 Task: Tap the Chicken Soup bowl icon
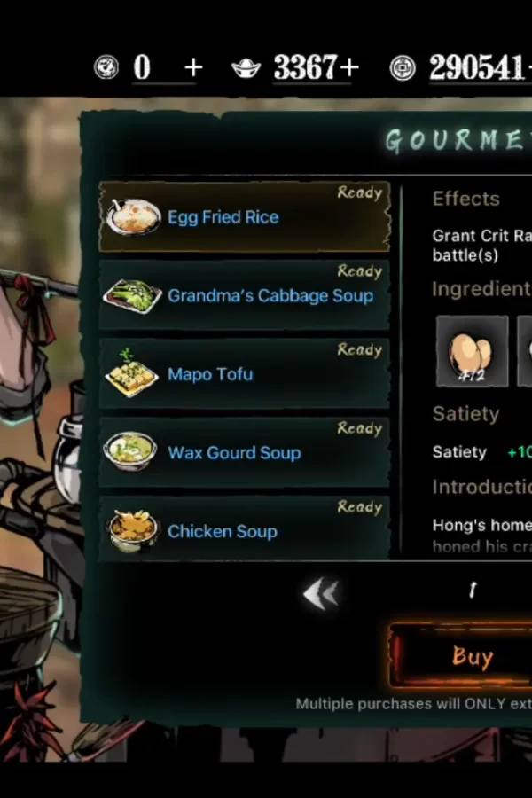tap(132, 530)
